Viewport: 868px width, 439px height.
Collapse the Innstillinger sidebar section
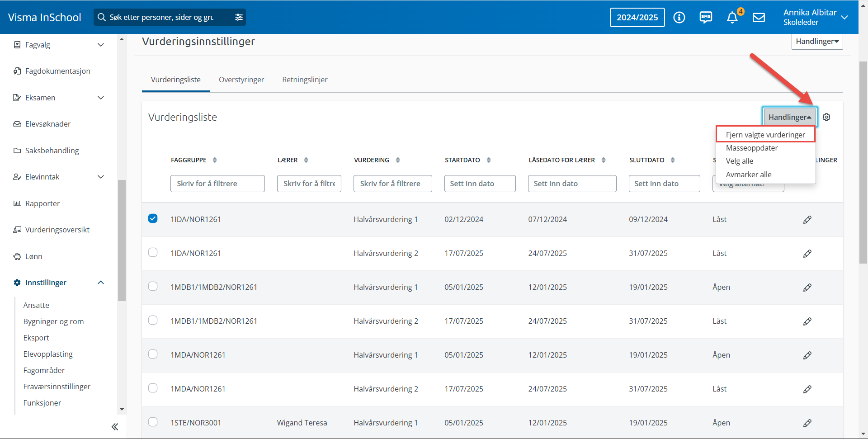pyautogui.click(x=101, y=283)
